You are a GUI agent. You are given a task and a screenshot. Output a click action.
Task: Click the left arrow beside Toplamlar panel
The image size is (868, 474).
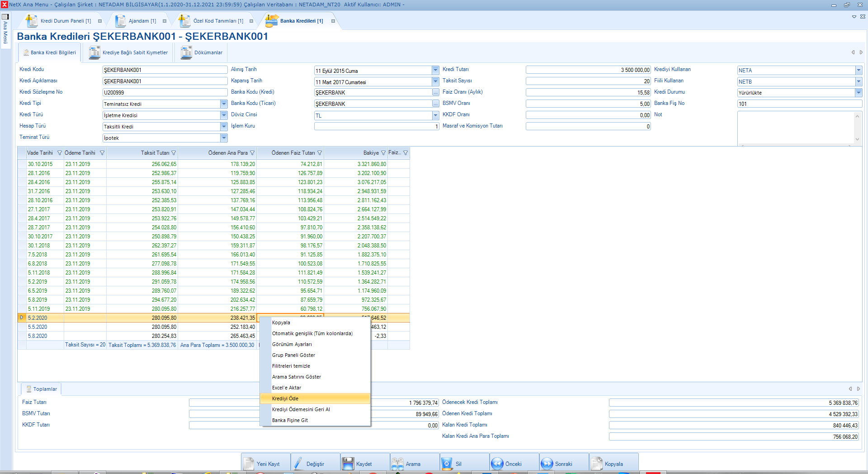[x=850, y=389]
